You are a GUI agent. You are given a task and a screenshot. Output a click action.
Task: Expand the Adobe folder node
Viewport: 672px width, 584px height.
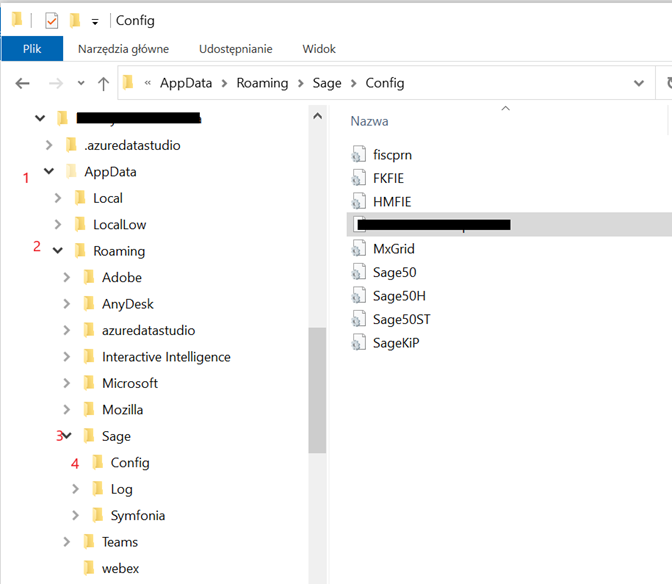tap(66, 277)
